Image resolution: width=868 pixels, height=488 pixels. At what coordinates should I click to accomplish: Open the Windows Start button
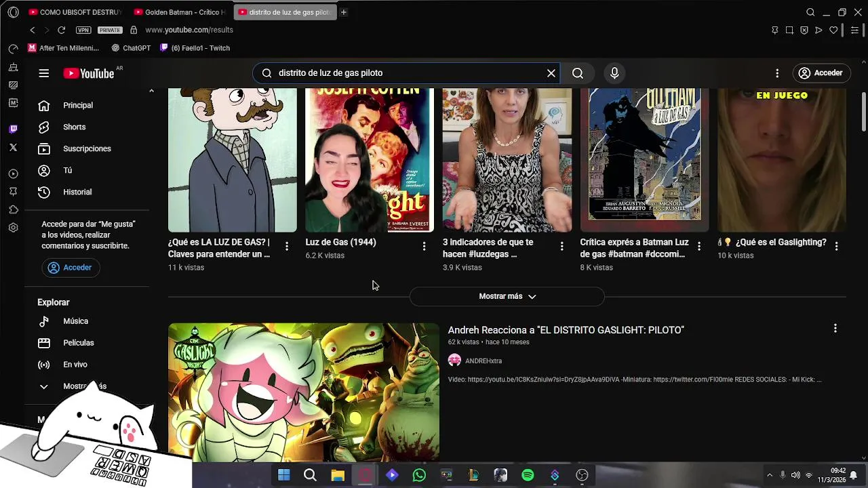(283, 475)
